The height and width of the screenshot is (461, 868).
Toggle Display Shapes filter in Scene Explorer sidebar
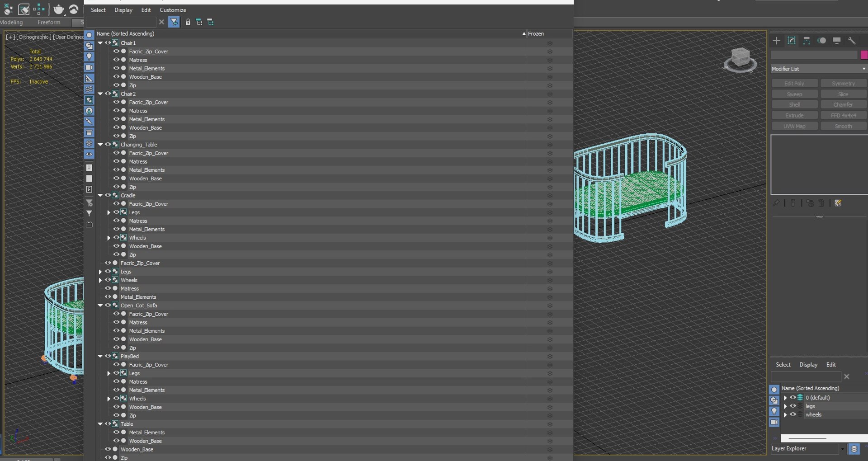pyautogui.click(x=89, y=46)
